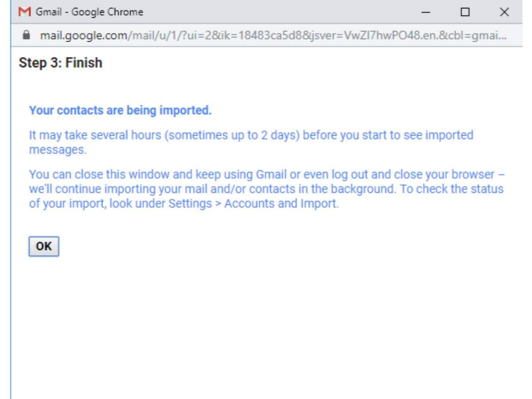Click the word 'messages.' in the notice
Viewport: 532px width, 399px height.
[x=58, y=150]
